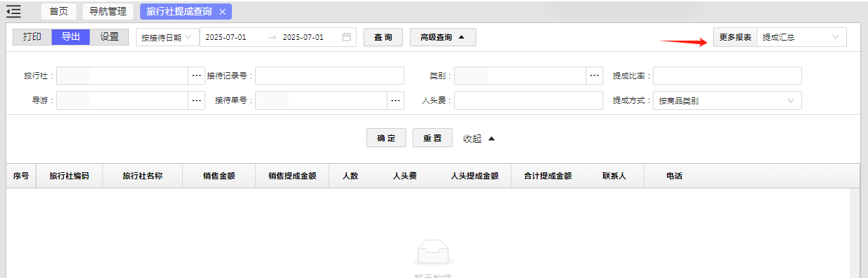Screen dimensions: 868x278
Task: Click 人头费 column header
Action: (x=405, y=176)
